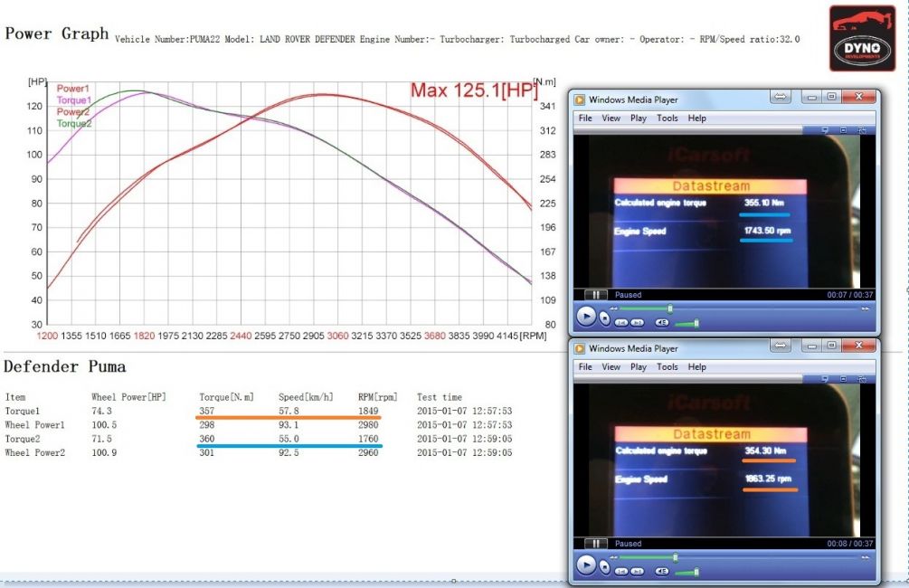Click fast-forward arrows in the 00:07 player

[x=865, y=309]
